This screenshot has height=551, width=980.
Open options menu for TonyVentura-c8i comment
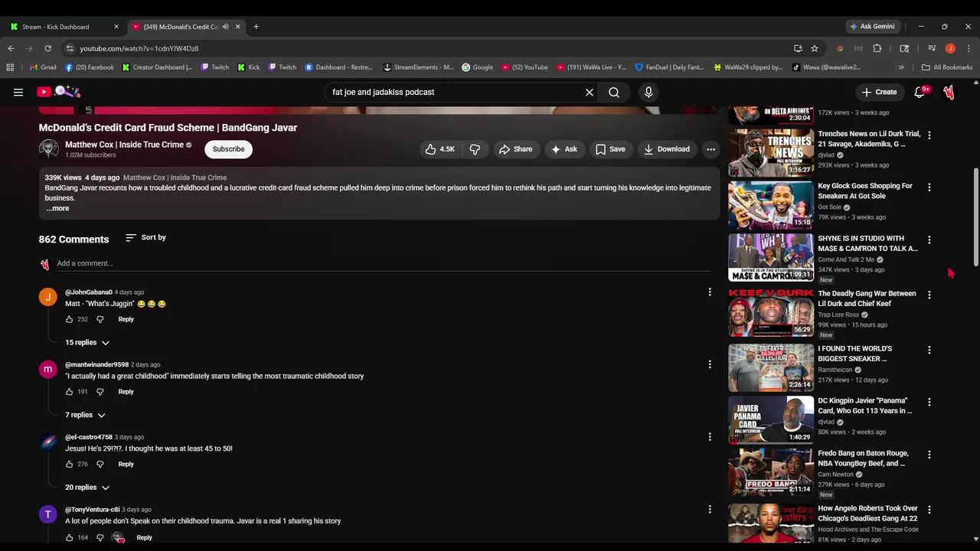click(710, 509)
